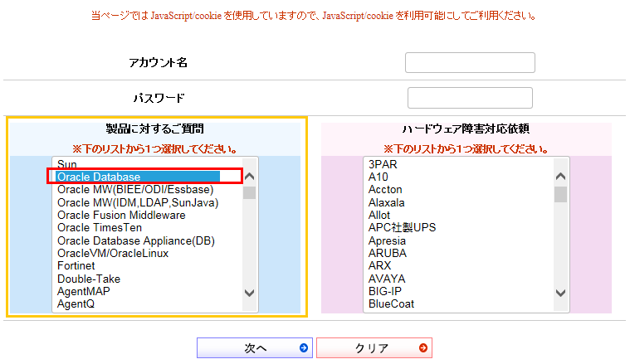
Task: Select Oracle MW(IDM,LDAP,SunJava) entry
Action: (x=137, y=202)
